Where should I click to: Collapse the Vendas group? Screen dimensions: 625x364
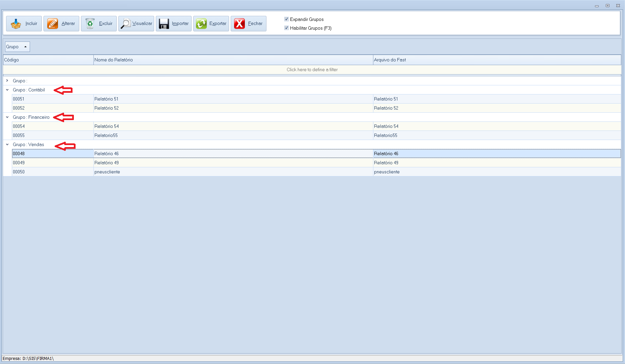tap(7, 144)
